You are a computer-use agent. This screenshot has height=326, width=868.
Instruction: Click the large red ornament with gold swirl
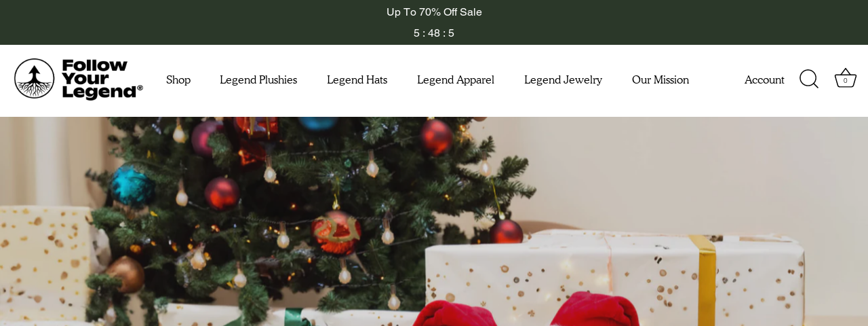click(336, 233)
